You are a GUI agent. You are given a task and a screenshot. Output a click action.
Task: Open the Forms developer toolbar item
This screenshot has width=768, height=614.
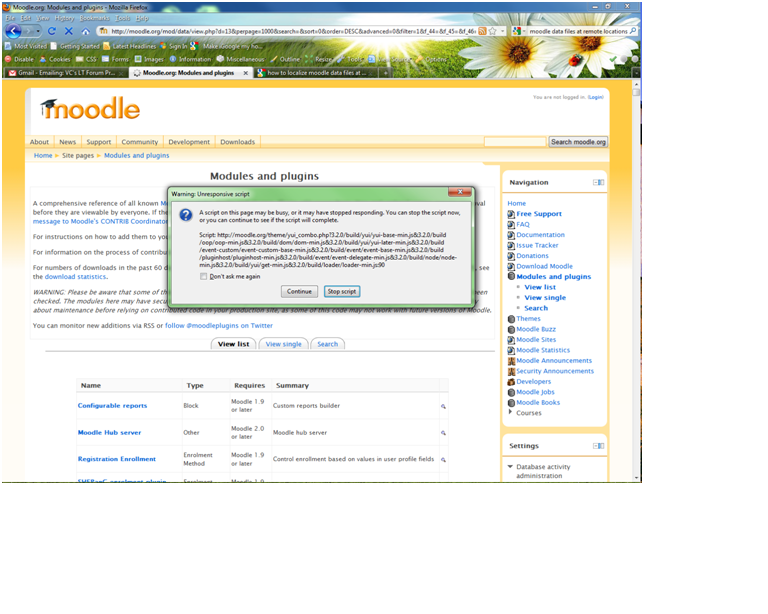116,59
